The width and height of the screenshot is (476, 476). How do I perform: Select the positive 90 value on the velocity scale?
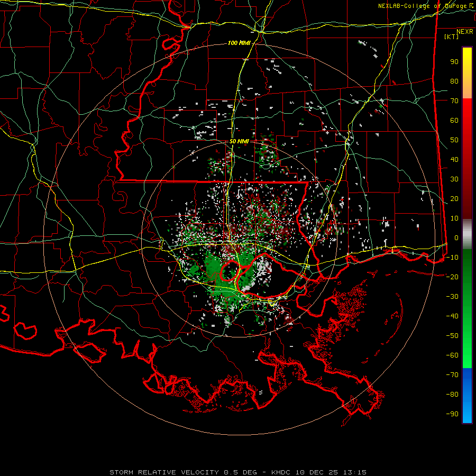pyautogui.click(x=454, y=62)
